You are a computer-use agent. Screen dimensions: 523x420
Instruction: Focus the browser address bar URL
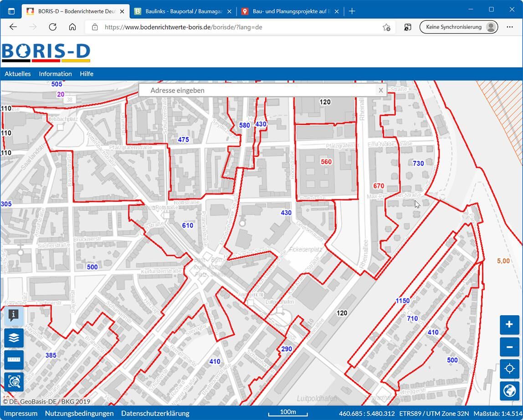pos(184,27)
